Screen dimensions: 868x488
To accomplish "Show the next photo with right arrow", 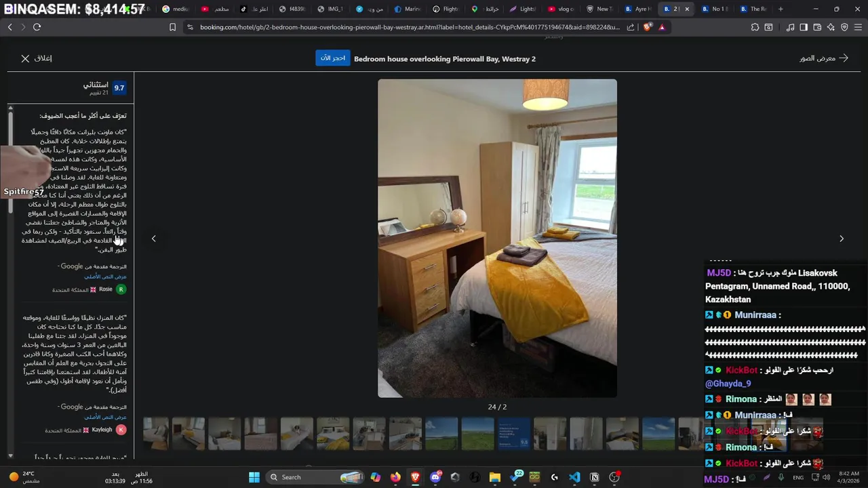I will coord(842,239).
